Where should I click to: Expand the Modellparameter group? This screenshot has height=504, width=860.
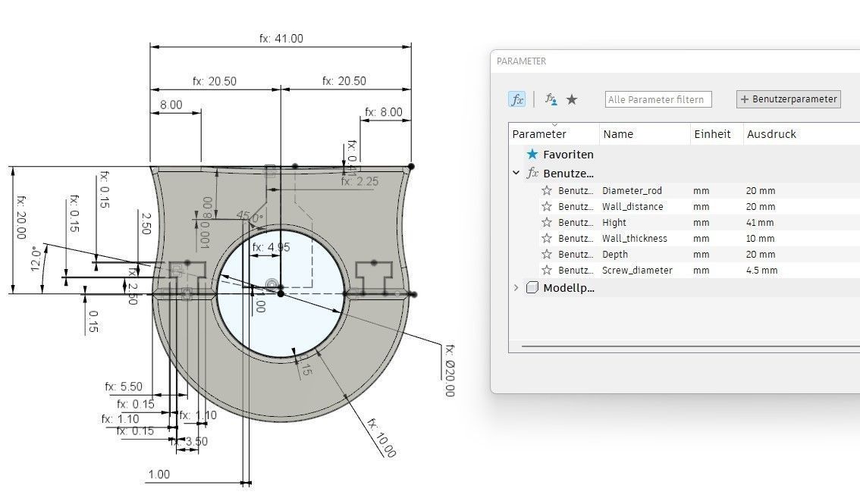[x=516, y=287]
